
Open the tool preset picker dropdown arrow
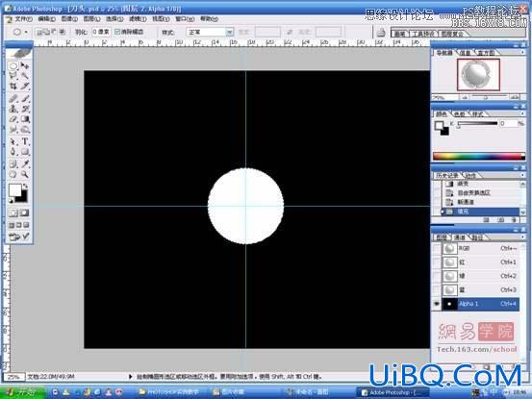coord(26,32)
